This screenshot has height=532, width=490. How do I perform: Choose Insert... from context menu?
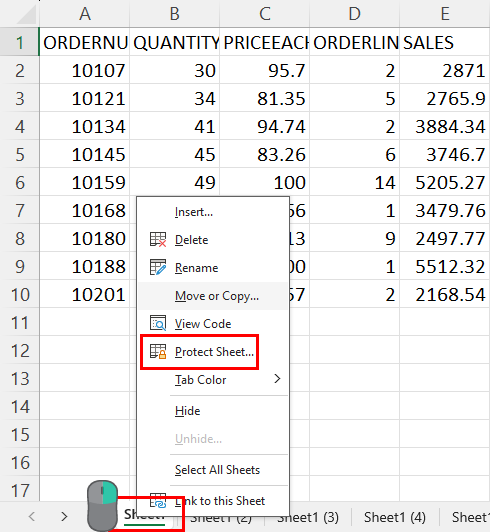(x=194, y=212)
